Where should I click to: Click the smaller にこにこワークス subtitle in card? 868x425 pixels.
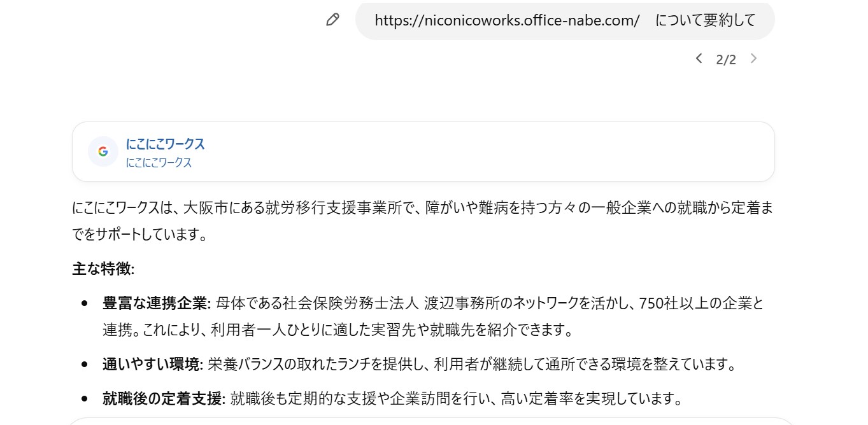pyautogui.click(x=159, y=163)
